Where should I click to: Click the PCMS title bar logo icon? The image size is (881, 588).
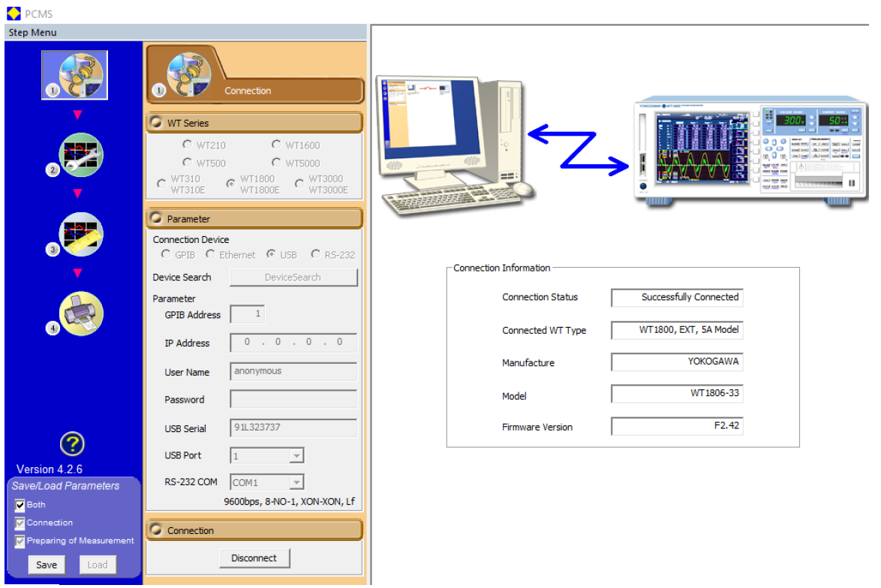13,13
